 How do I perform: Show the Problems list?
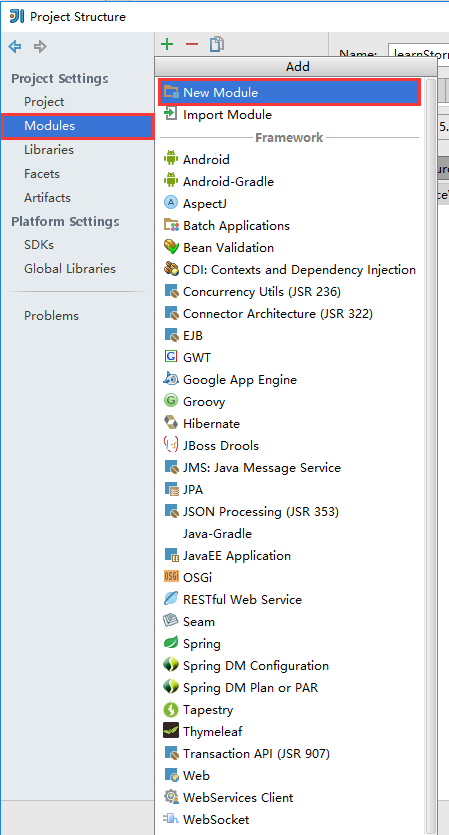point(51,316)
